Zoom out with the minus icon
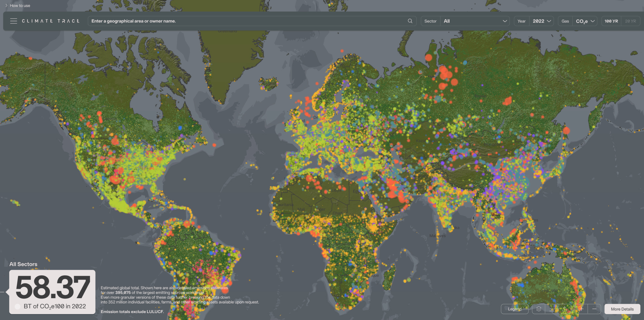Image resolution: width=644 pixels, height=320 pixels. (595, 309)
